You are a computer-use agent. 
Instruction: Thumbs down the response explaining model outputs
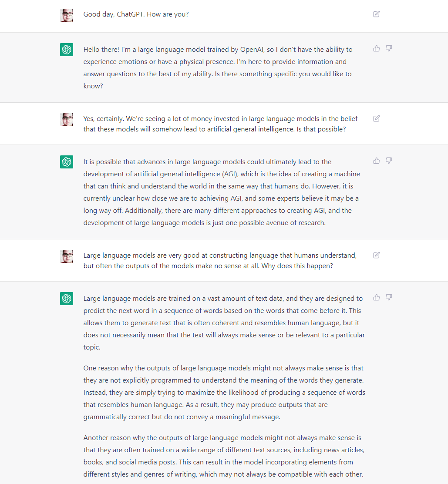point(389,297)
